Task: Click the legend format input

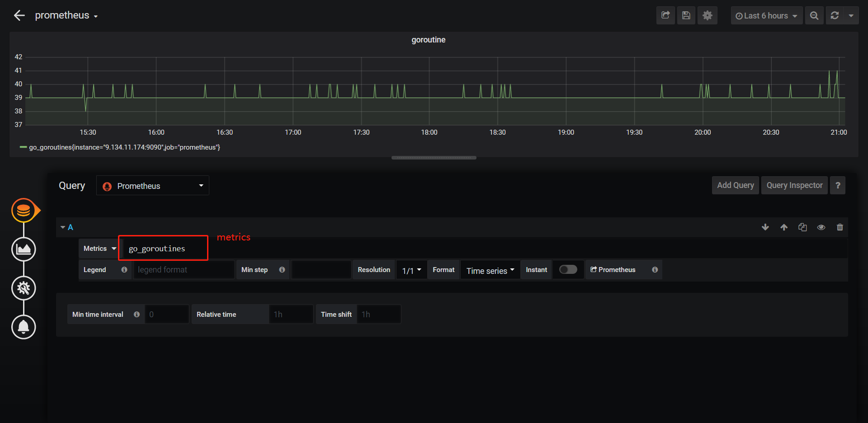Action: pyautogui.click(x=184, y=270)
